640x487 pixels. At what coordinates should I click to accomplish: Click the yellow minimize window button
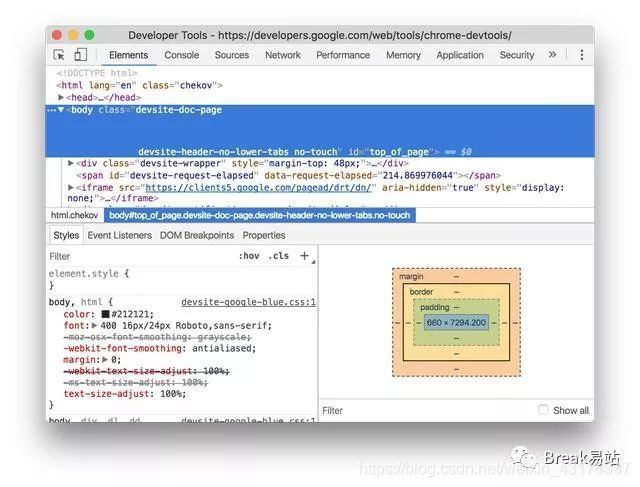73,35
